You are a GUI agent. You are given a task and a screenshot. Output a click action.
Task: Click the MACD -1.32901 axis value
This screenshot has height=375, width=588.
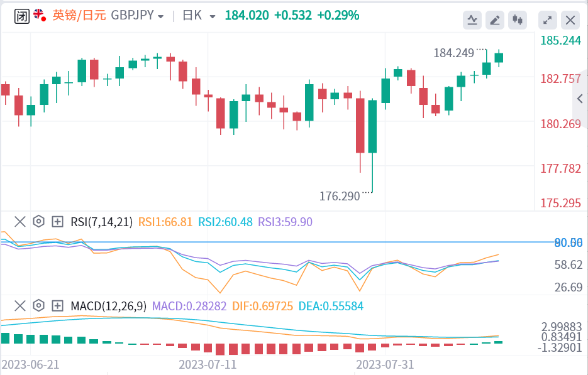(560, 347)
